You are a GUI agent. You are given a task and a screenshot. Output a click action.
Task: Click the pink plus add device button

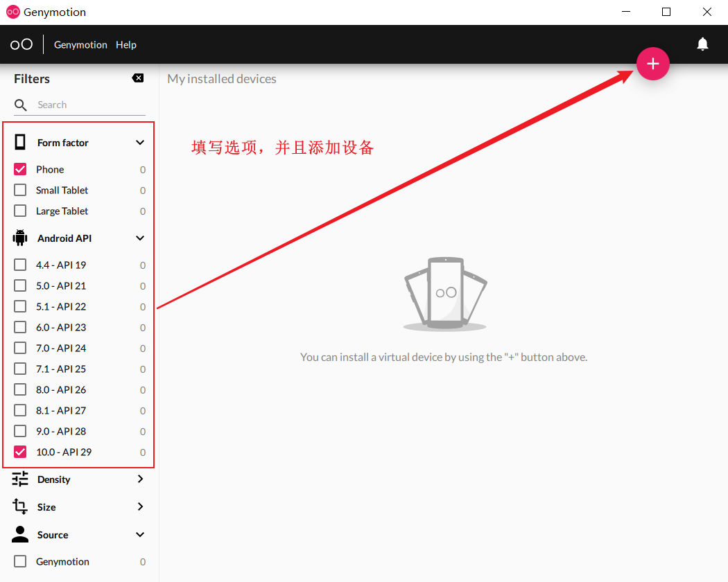click(x=653, y=64)
